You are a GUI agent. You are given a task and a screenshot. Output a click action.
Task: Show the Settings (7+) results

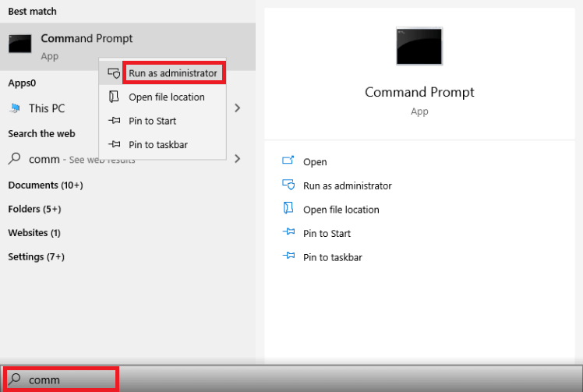click(x=36, y=256)
